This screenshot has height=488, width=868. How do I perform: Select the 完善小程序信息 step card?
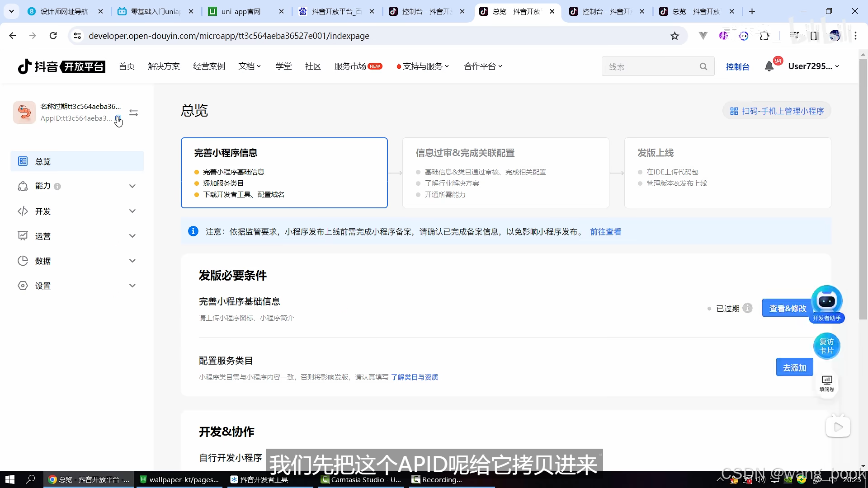pyautogui.click(x=284, y=173)
